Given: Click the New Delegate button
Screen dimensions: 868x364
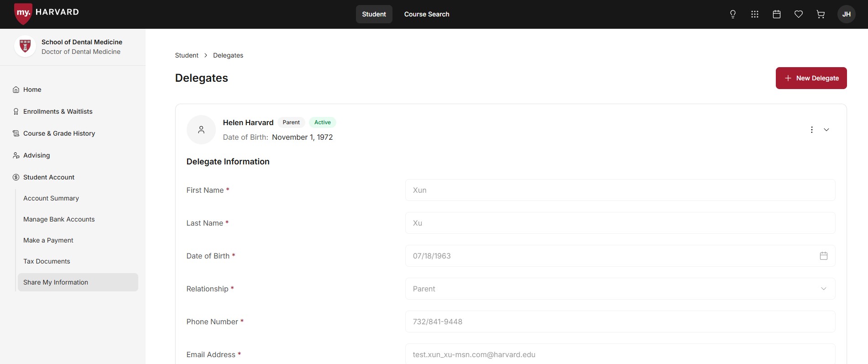Looking at the screenshot, I should [811, 78].
